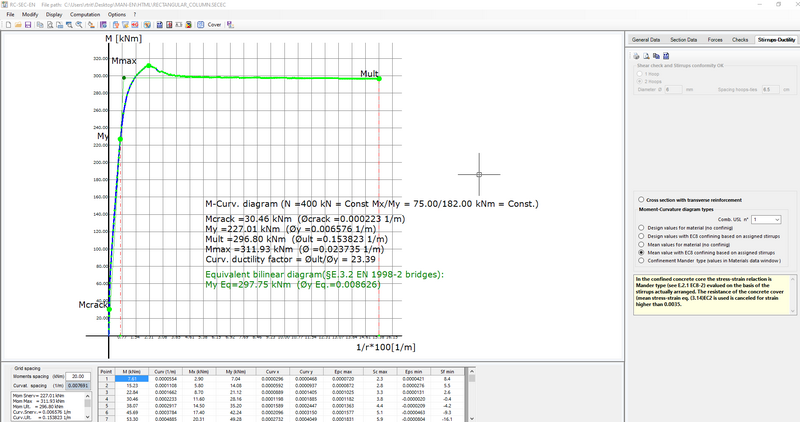The width and height of the screenshot is (800, 422).
Task: Switch to the Checks tab
Action: click(x=740, y=39)
